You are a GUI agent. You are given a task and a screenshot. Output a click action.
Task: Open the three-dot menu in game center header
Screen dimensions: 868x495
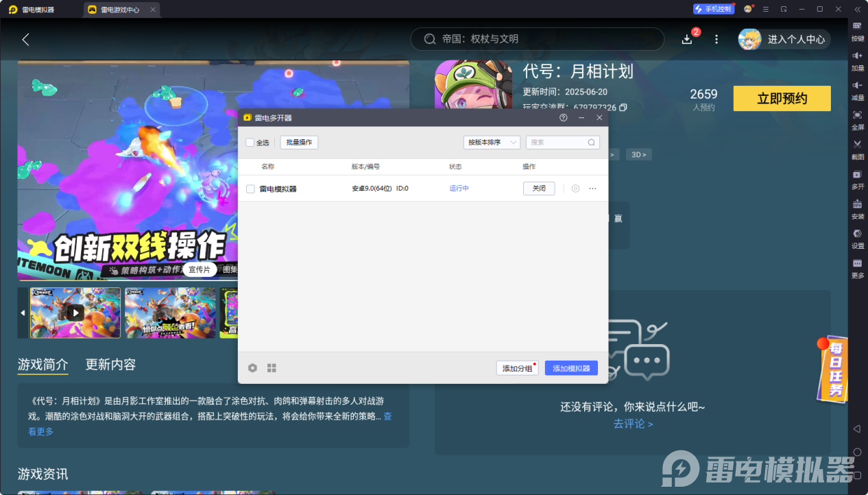tap(716, 39)
